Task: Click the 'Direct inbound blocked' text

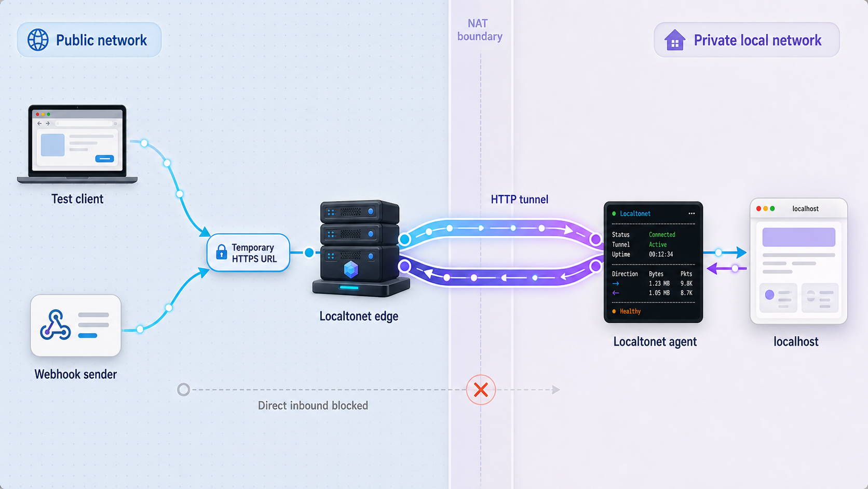Action: coord(313,405)
